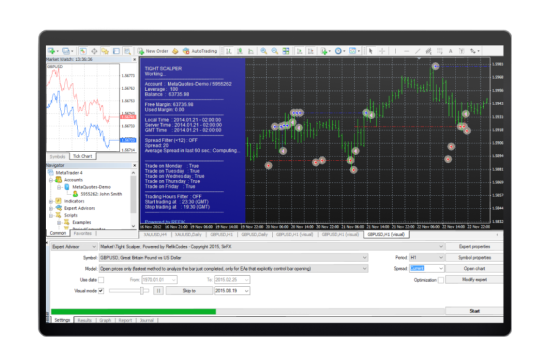Expand the Indicators tree node
Image resolution: width=547 pixels, height=361 pixels.
[51, 201]
